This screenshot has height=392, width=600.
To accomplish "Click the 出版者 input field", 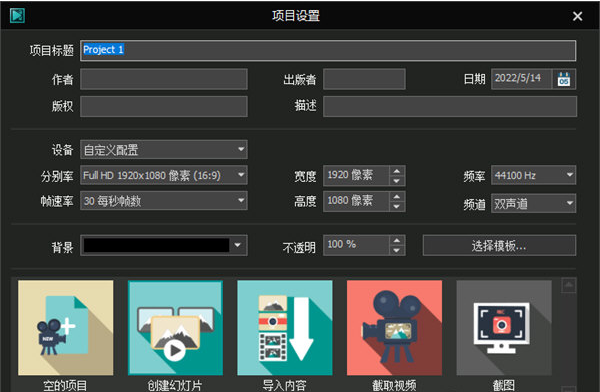I will tap(364, 79).
